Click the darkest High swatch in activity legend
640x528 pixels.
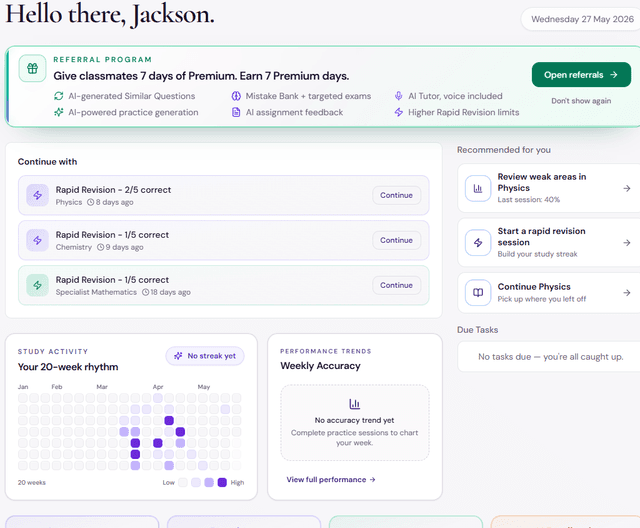222,482
